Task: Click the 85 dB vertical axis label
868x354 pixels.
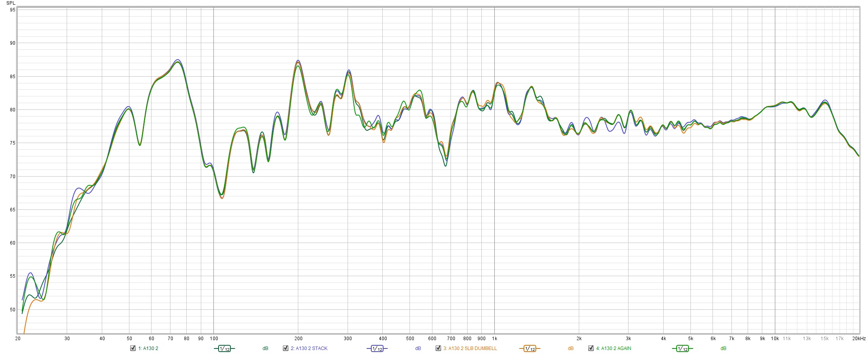Action: [x=13, y=77]
